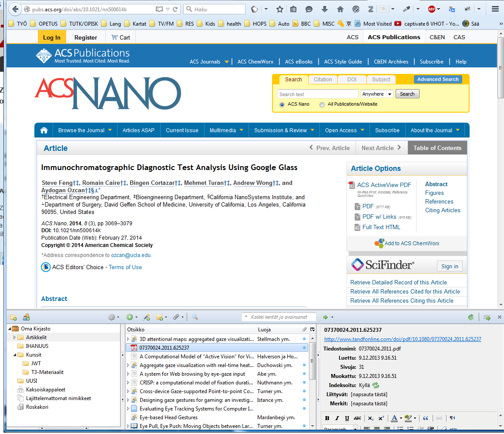504x434 pixels.
Task: Click the Log In button
Action: tap(52, 37)
